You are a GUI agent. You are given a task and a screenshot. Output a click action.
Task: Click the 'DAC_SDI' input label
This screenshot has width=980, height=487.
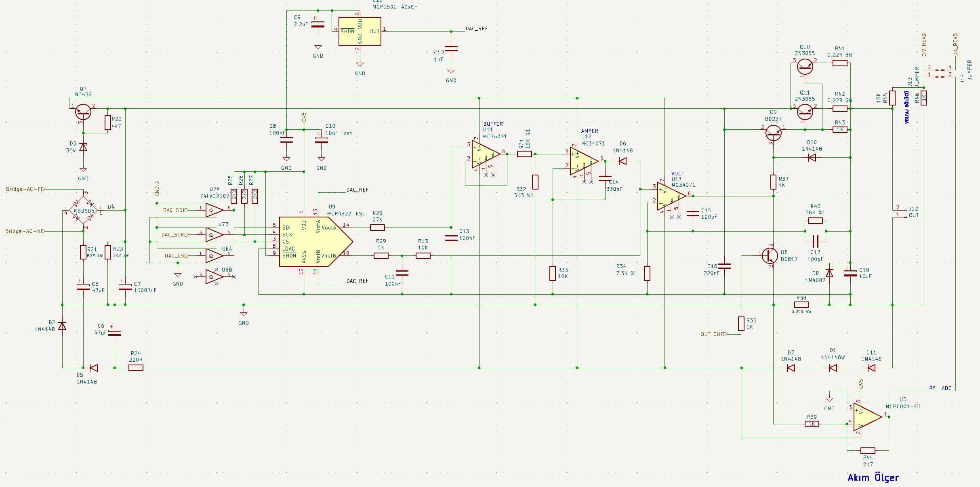tap(175, 210)
